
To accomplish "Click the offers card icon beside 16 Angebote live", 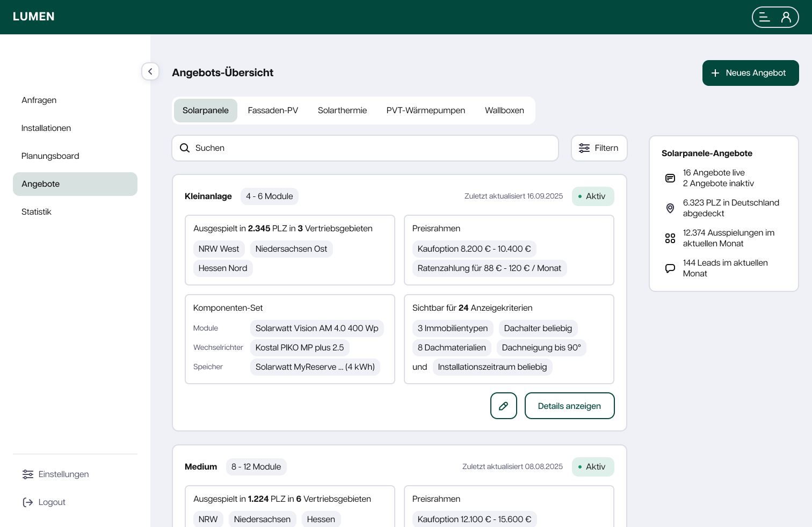I will point(670,178).
